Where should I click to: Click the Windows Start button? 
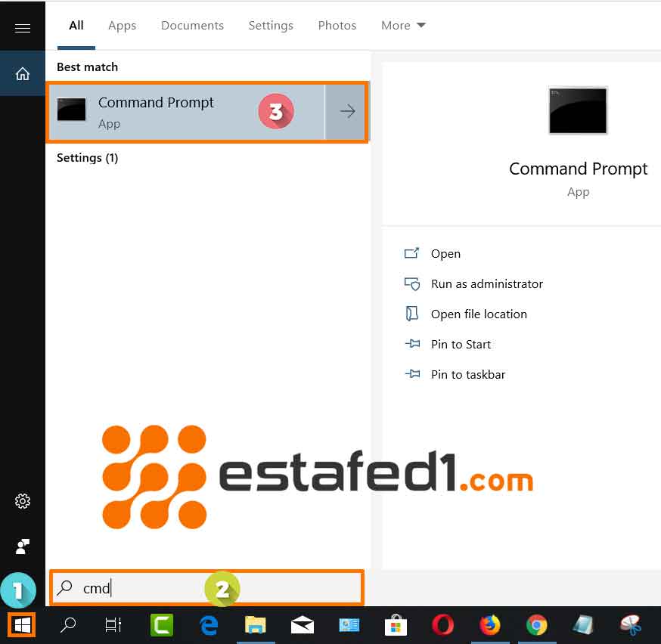click(21, 625)
